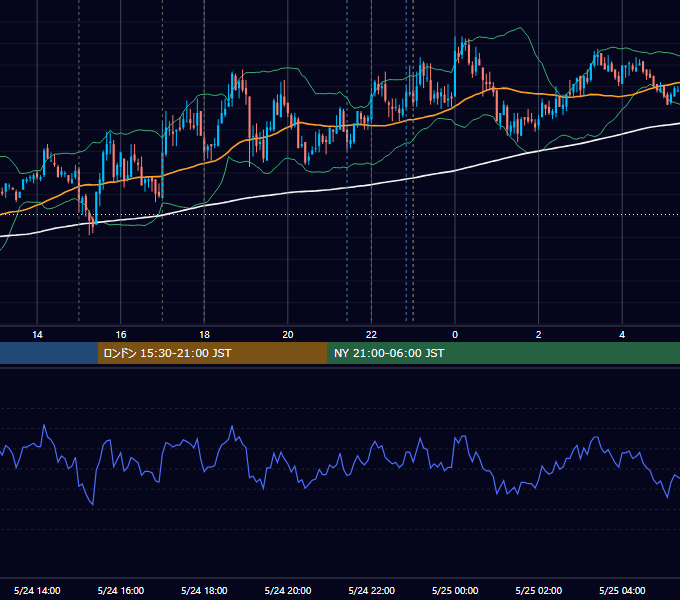This screenshot has height=600, width=680.
Task: Click the NY session bar 21:00-06:00 JST
Action: click(x=503, y=353)
